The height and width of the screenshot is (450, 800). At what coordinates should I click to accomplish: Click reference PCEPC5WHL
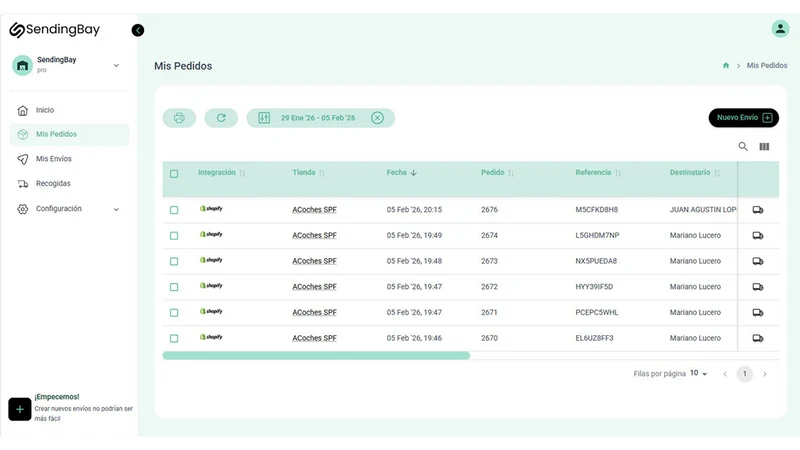click(x=596, y=312)
